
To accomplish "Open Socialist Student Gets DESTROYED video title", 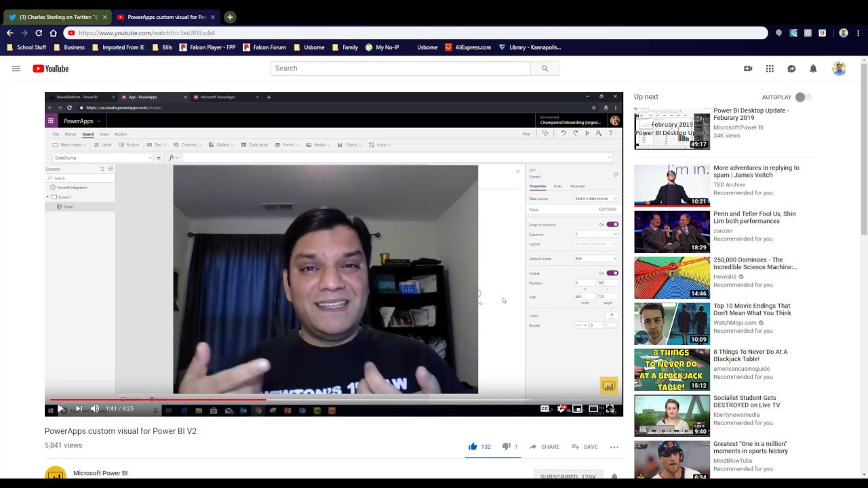I will pos(747,402).
